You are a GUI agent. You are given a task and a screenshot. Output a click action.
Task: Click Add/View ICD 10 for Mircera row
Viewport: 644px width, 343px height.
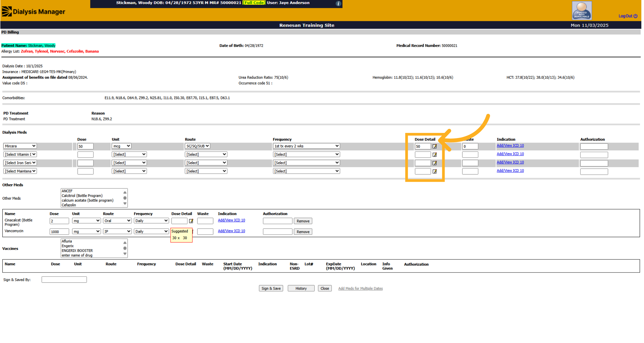[x=510, y=146]
